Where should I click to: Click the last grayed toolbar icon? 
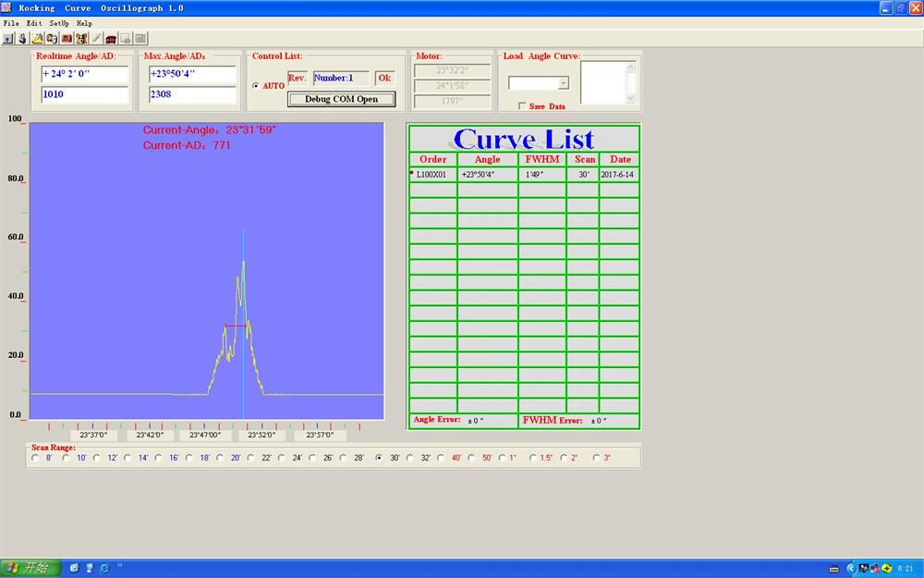140,38
